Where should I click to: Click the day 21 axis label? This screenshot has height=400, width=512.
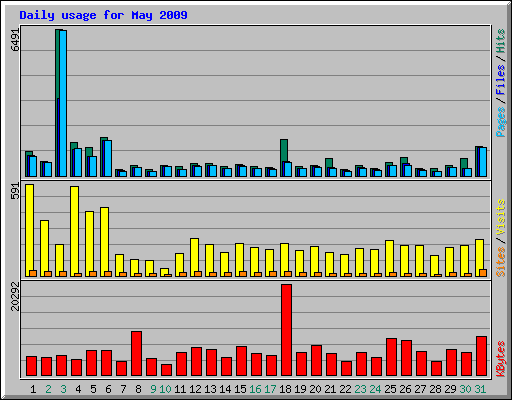330,389
